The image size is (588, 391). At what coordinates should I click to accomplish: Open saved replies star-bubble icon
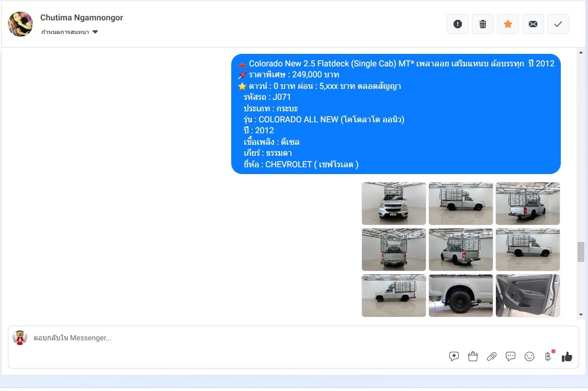[454, 356]
